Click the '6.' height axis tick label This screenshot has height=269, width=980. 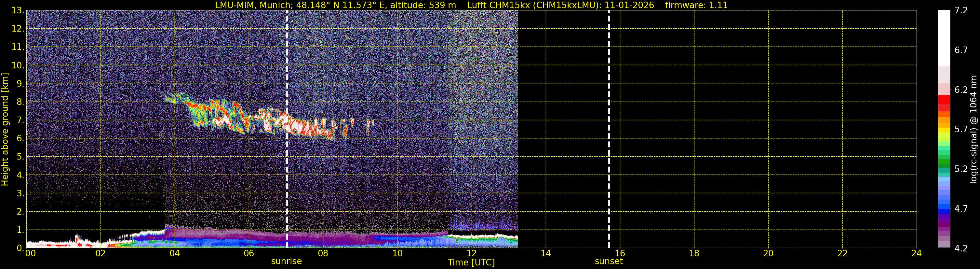(20, 138)
